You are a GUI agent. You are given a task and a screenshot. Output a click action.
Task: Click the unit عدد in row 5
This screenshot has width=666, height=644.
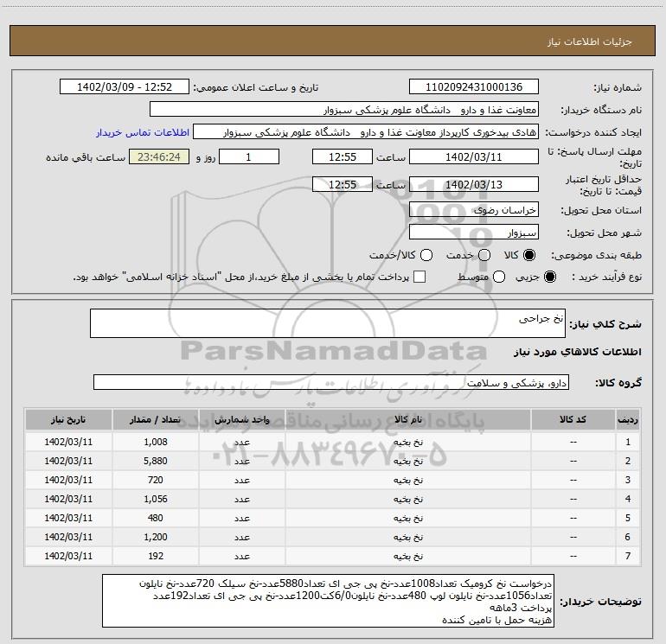tap(242, 519)
